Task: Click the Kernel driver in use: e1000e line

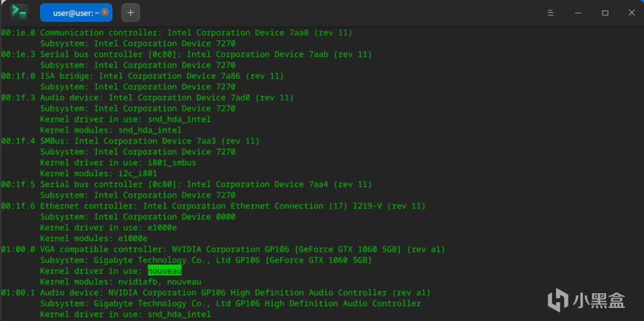Action: pyautogui.click(x=108, y=228)
